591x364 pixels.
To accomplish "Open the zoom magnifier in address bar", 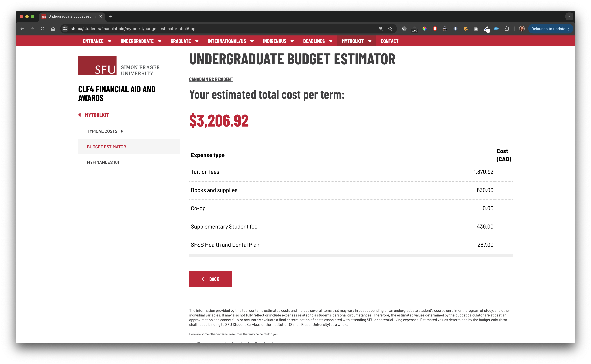I will (x=381, y=29).
